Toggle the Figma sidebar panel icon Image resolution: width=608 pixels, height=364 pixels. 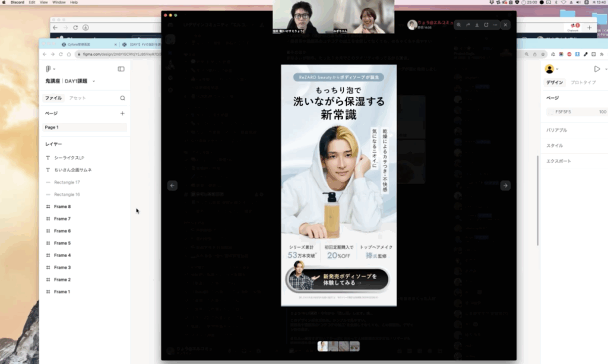pyautogui.click(x=121, y=69)
